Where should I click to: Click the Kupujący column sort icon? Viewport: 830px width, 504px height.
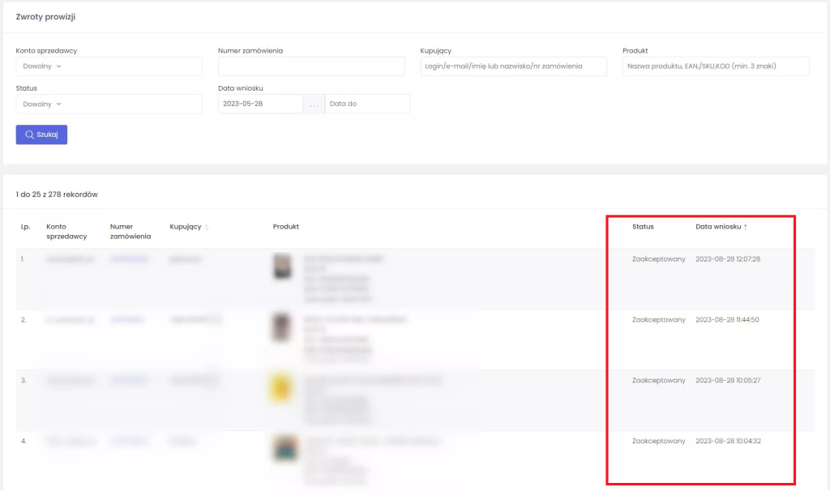pos(207,228)
